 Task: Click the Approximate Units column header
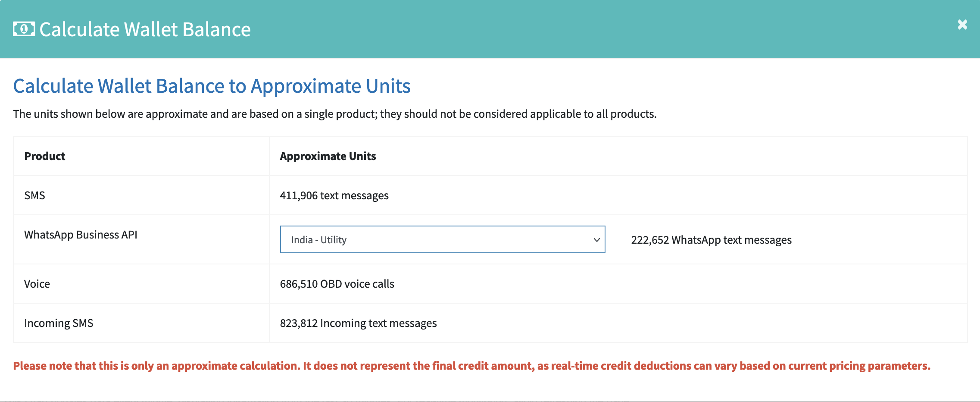pyautogui.click(x=328, y=156)
